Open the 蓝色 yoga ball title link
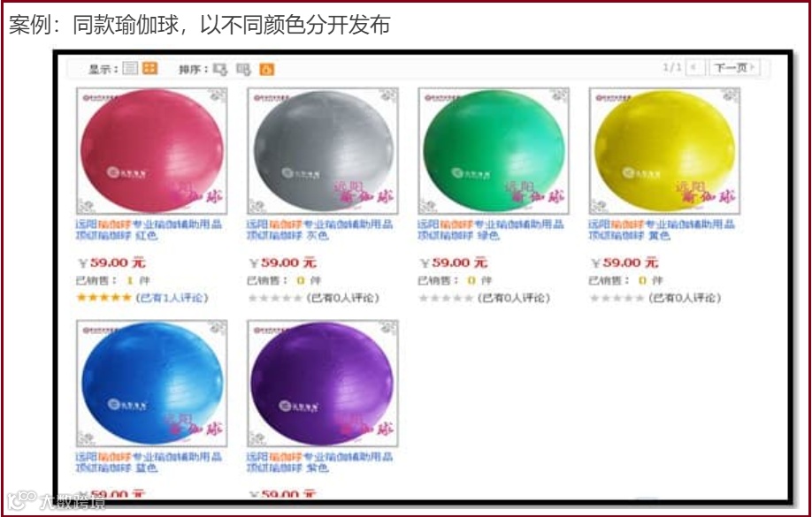The image size is (812, 517). click(149, 463)
